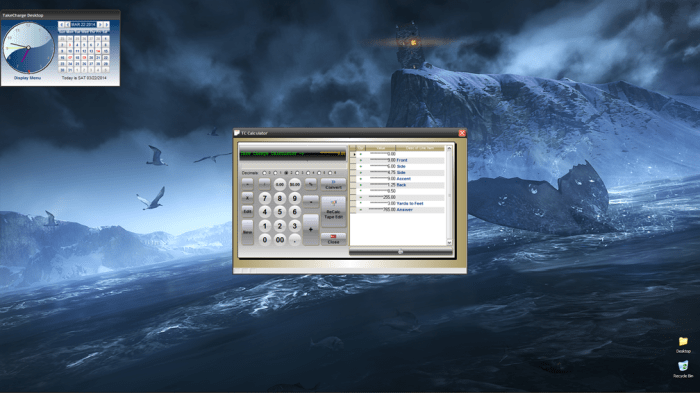
Task: Open the Desktop folder icon
Action: click(683, 345)
